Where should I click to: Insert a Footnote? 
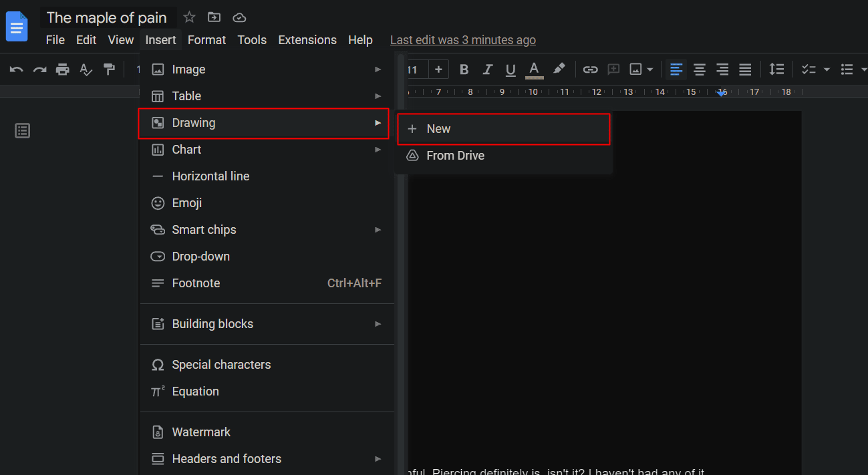pos(267,283)
